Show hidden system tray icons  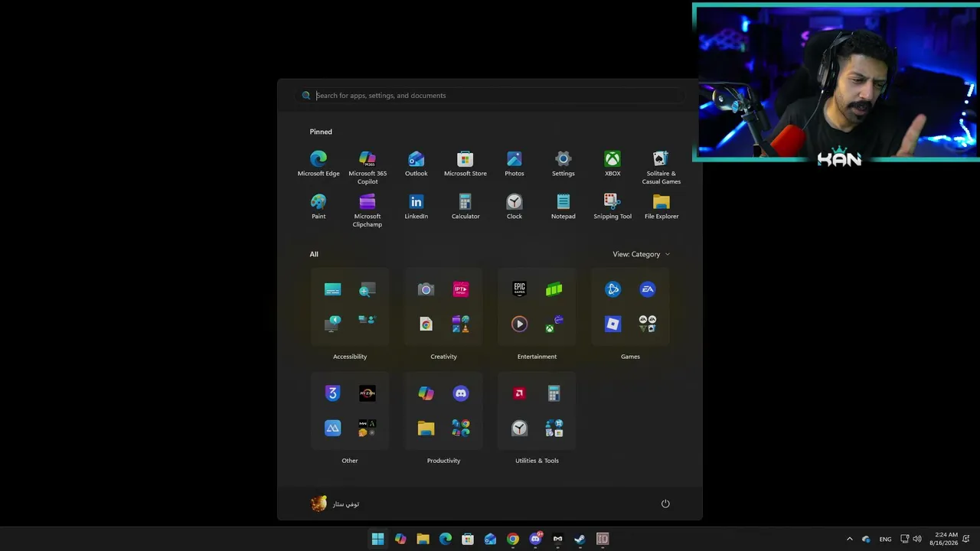[x=849, y=539]
